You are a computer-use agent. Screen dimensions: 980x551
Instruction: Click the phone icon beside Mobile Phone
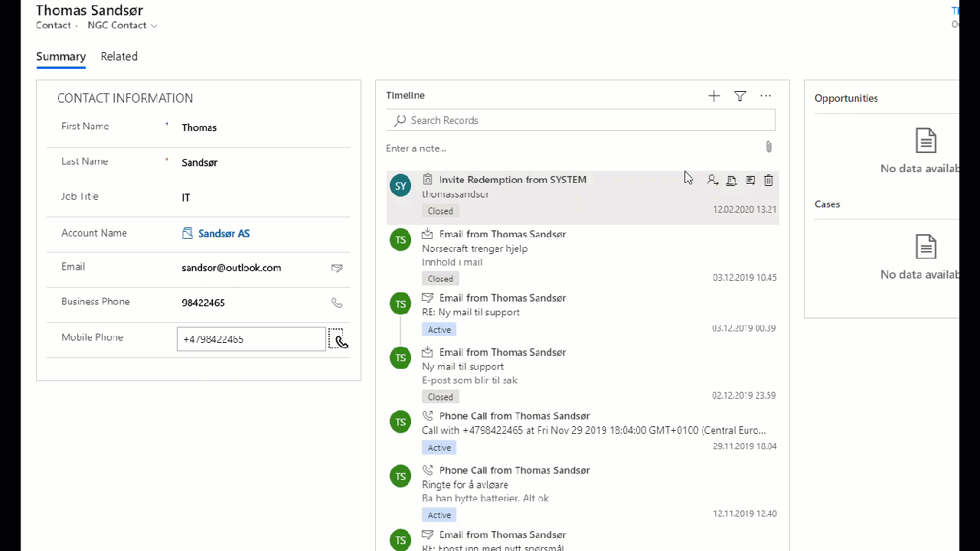(338, 340)
